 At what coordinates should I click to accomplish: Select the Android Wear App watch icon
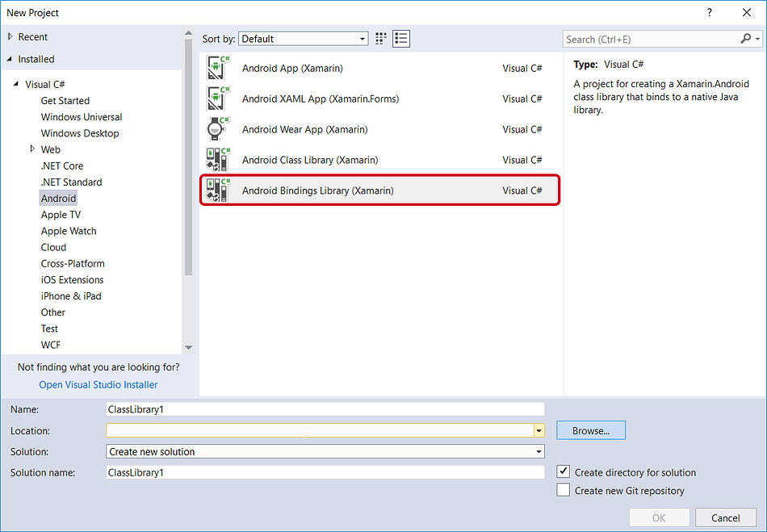click(218, 129)
